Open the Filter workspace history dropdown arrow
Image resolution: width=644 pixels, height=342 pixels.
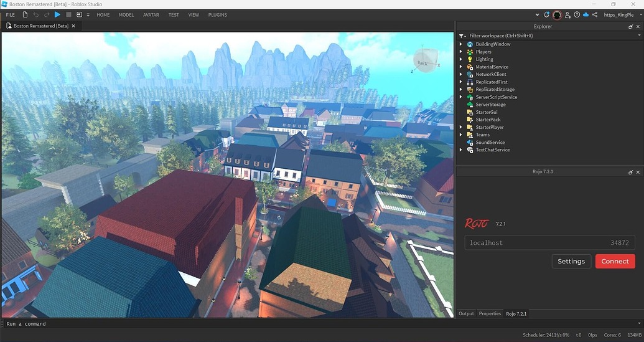(639, 36)
